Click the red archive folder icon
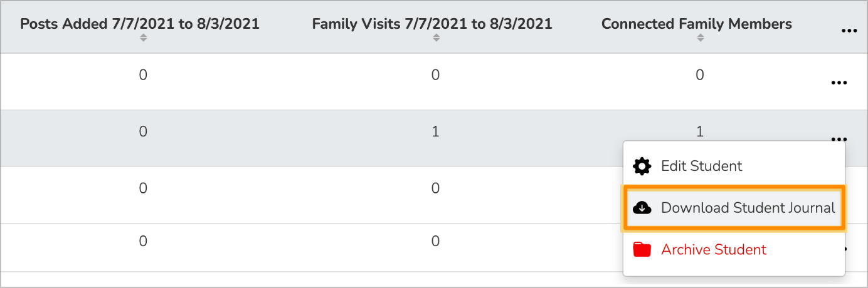The height and width of the screenshot is (288, 868). [642, 250]
